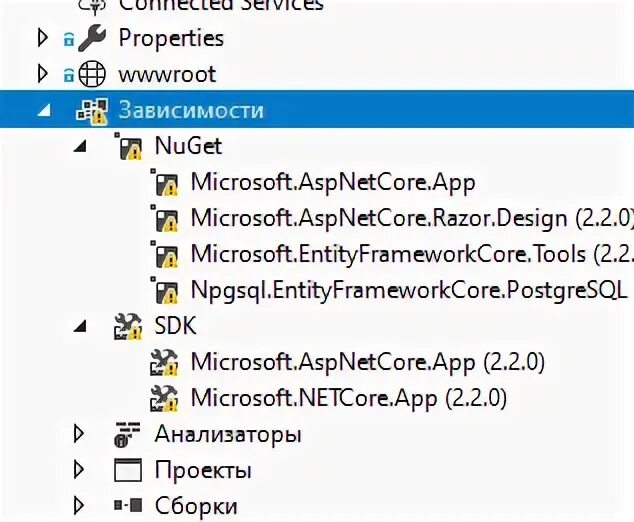Screen dimensions: 634x522
Task: Expand the Сборки node
Action: (x=78, y=505)
